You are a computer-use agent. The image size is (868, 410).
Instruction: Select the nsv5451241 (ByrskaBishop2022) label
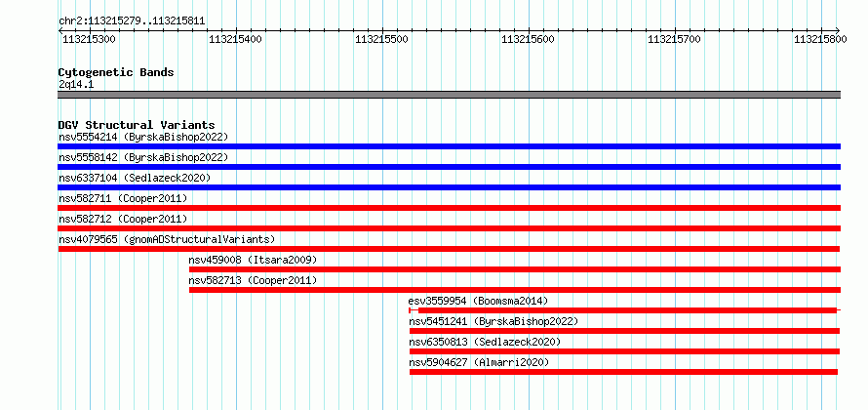pyautogui.click(x=493, y=321)
